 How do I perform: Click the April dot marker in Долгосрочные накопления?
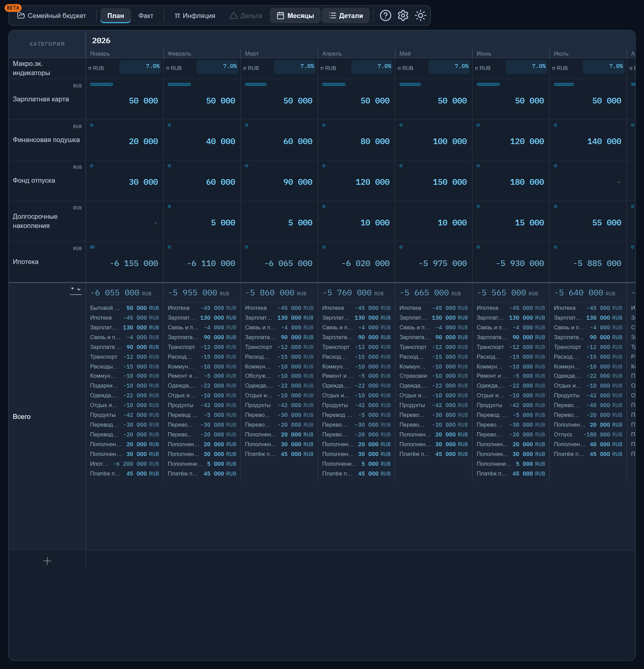pos(324,207)
